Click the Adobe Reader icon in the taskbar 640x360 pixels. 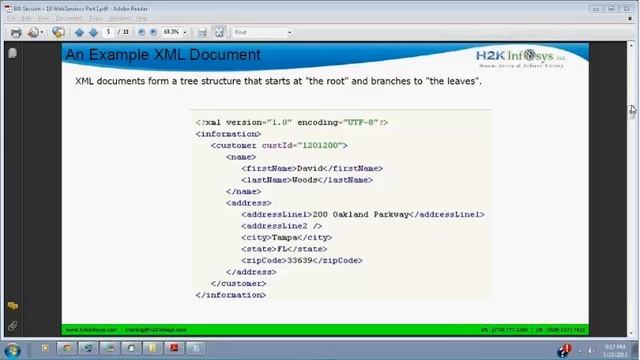[x=174, y=348]
